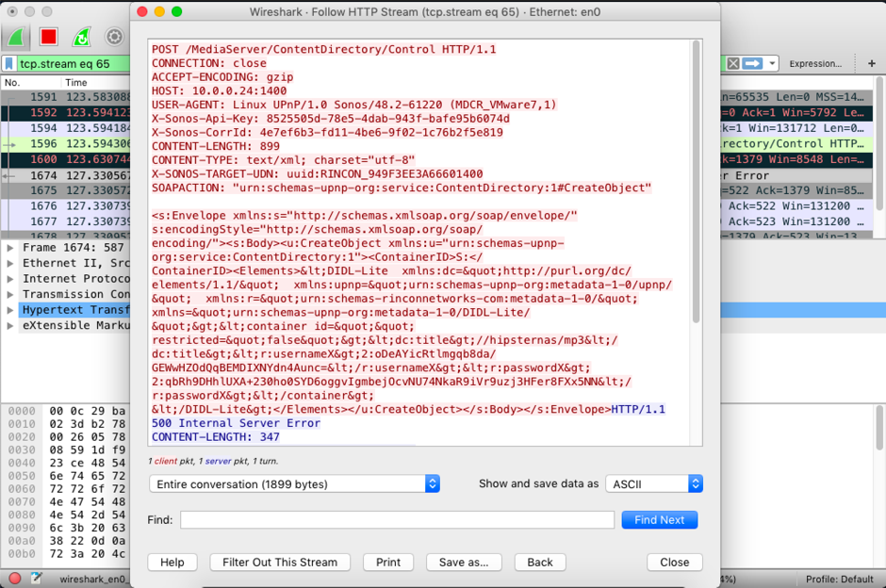
Task: Open the Show and save data as ASCII dropdown
Action: click(654, 484)
